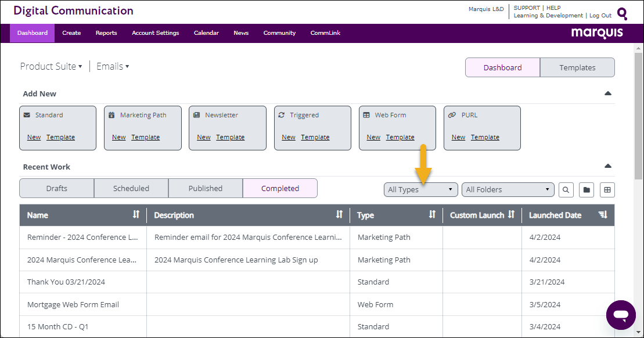Select the Completed tab
Viewport: 644px width, 338px height.
pyautogui.click(x=280, y=188)
